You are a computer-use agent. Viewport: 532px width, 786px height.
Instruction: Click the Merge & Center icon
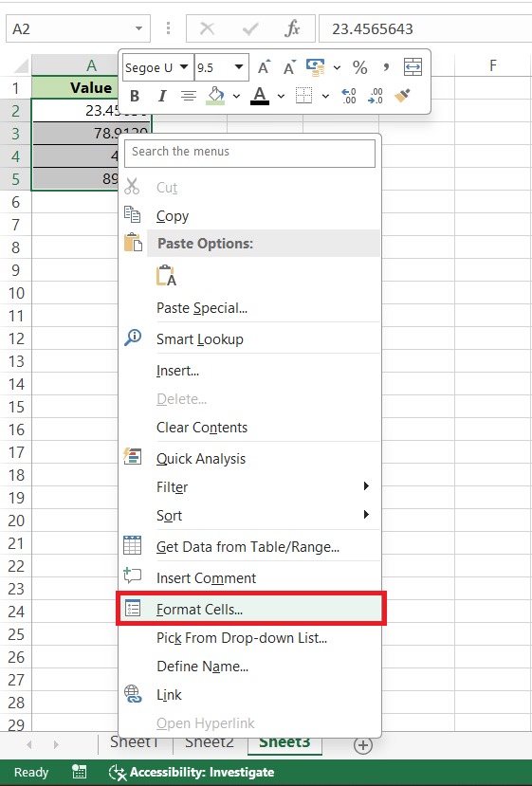(x=413, y=67)
